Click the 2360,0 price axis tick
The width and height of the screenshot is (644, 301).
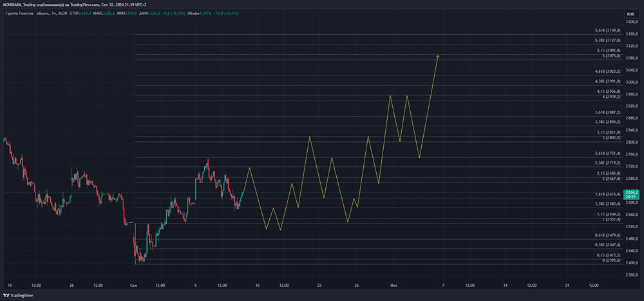[x=631, y=275]
